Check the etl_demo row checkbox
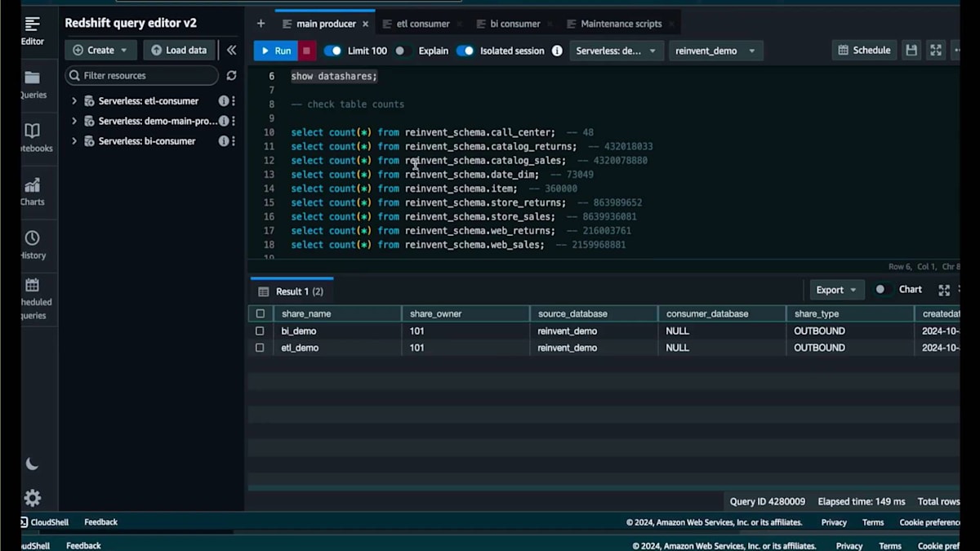This screenshot has width=980, height=551. pyautogui.click(x=260, y=348)
